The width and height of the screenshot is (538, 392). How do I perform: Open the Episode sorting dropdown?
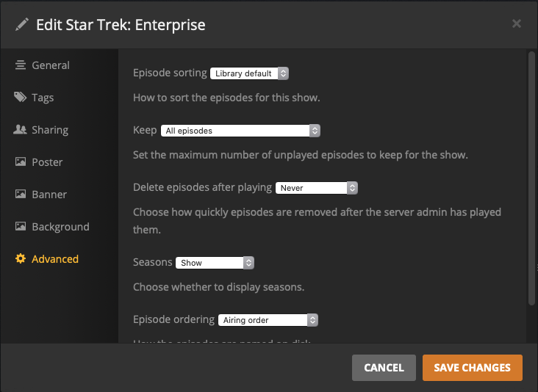[x=250, y=73]
